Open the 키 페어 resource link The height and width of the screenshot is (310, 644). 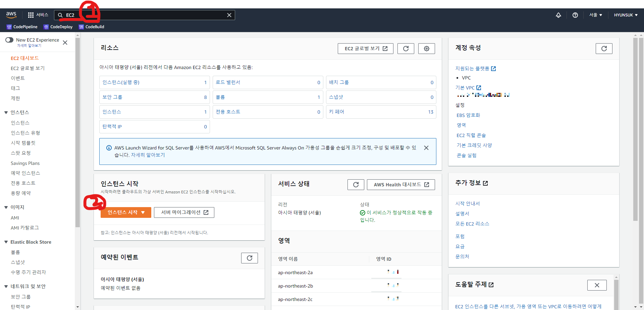coord(337,112)
